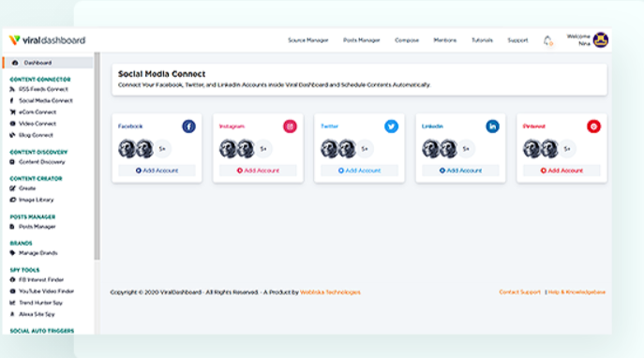Open Help & Knowledgebase link
The image size is (644, 358).
[x=577, y=292]
